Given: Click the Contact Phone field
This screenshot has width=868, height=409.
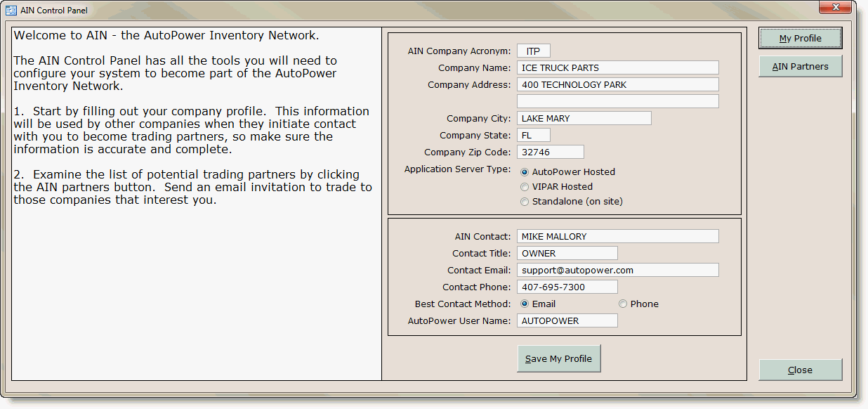Looking at the screenshot, I should [x=567, y=287].
